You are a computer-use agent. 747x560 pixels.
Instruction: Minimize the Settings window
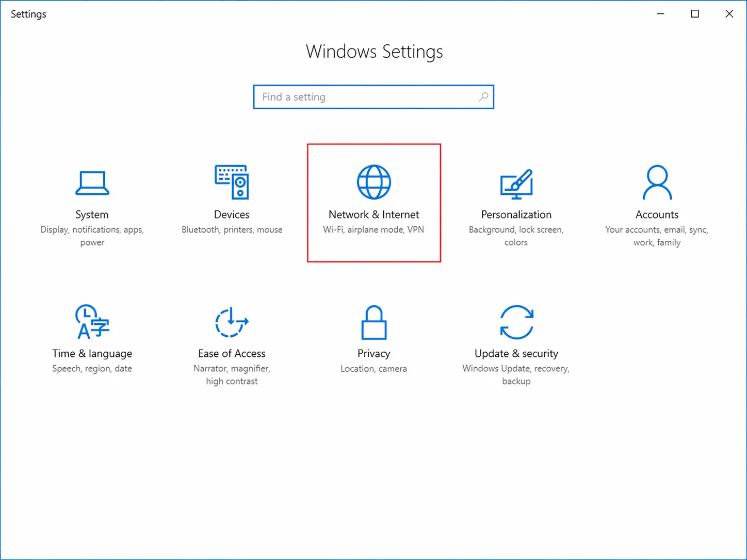coord(660,14)
